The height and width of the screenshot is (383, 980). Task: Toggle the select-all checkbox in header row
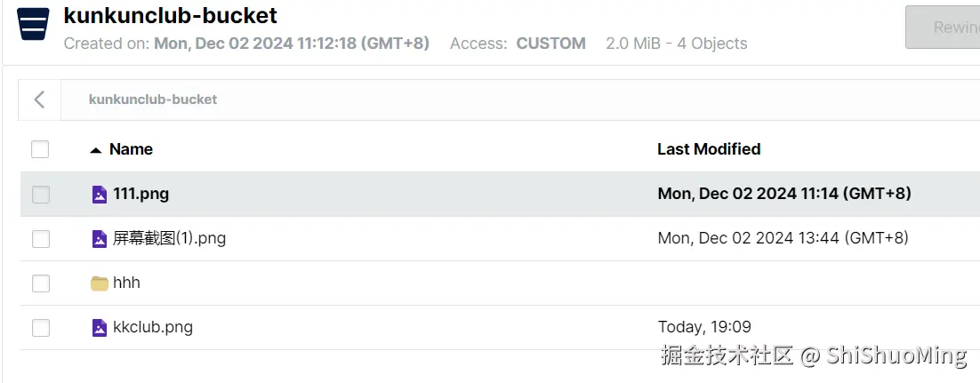[x=40, y=149]
